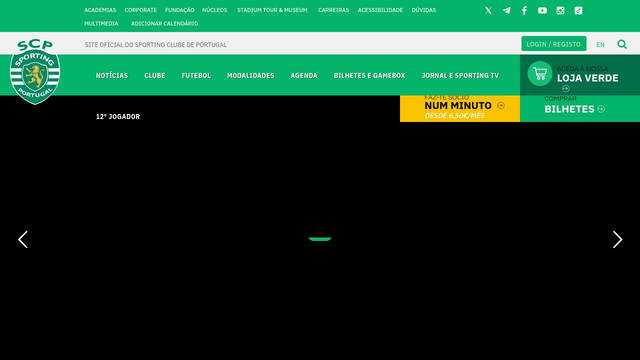Viewport: 640px width, 360px height.
Task: Click the Login / Registo button
Action: coord(553,44)
